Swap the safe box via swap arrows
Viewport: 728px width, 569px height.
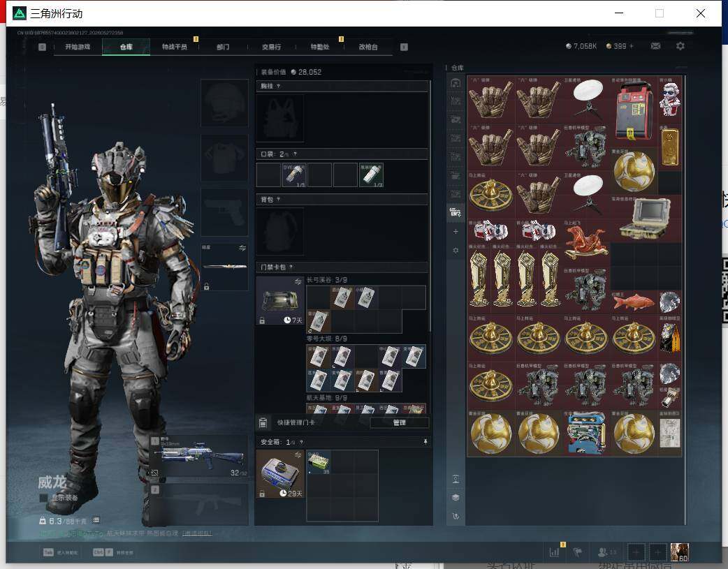tap(298, 455)
